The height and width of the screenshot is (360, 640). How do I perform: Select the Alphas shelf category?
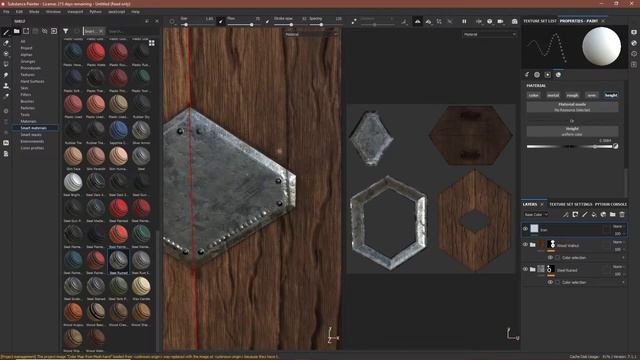pos(26,55)
